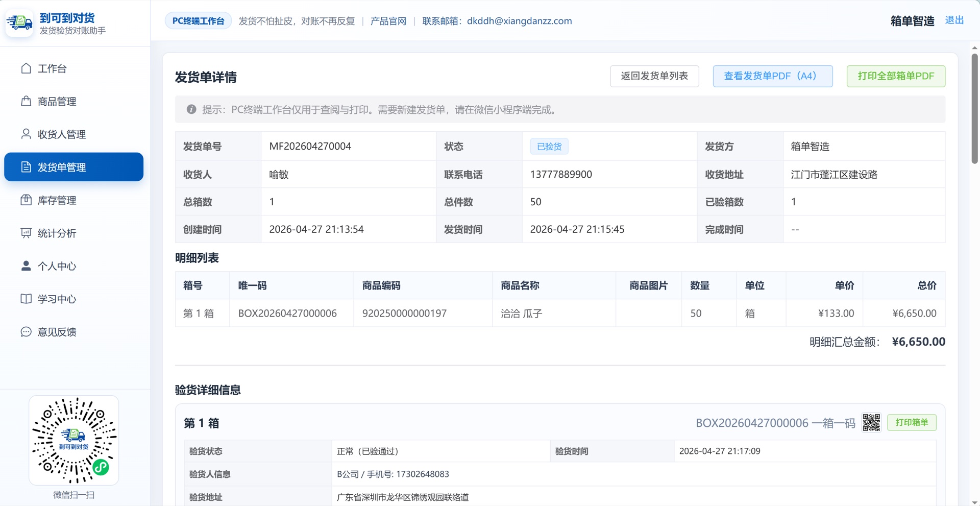This screenshot has height=506, width=980.
Task: Open 学习中心 page
Action: click(73, 299)
